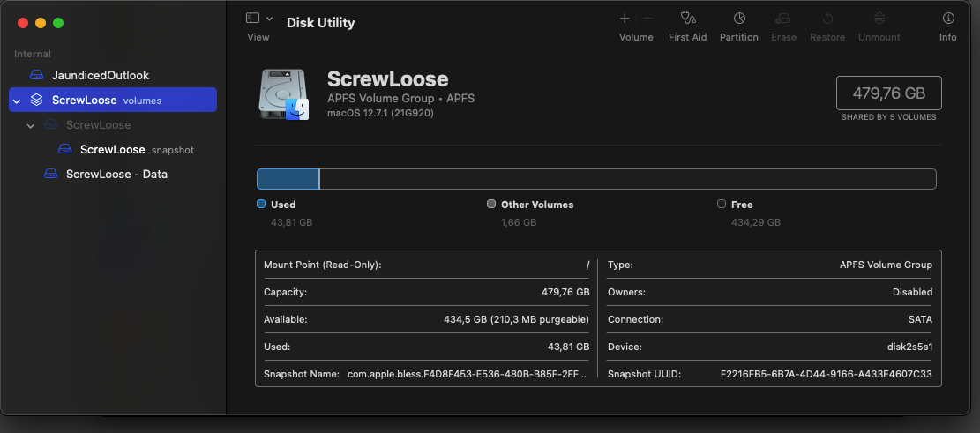
Task: Click the Internal sidebar header
Action: pyautogui.click(x=33, y=54)
